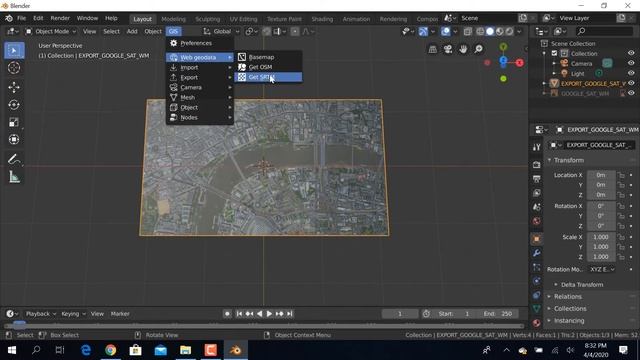640x360 pixels.
Task: Open the Render properties tab
Action: [536, 165]
